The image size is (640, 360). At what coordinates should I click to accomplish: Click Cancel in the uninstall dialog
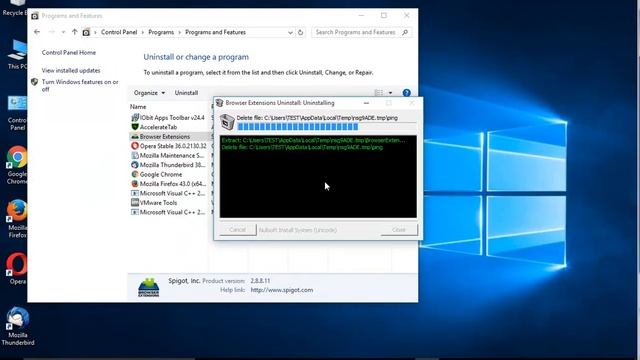click(238, 230)
